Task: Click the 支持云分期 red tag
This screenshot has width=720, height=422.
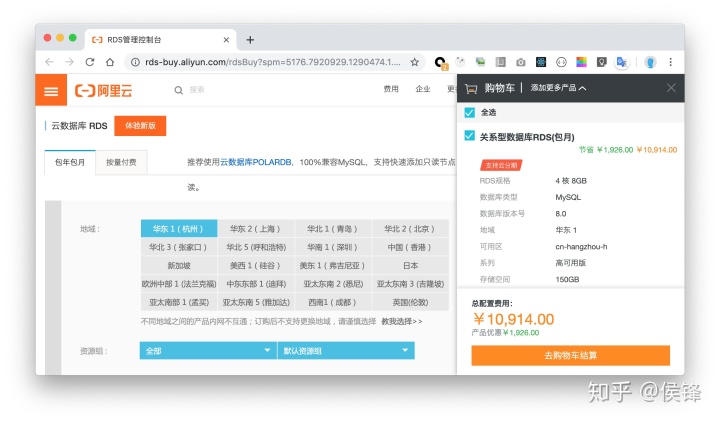Action: pyautogui.click(x=501, y=165)
